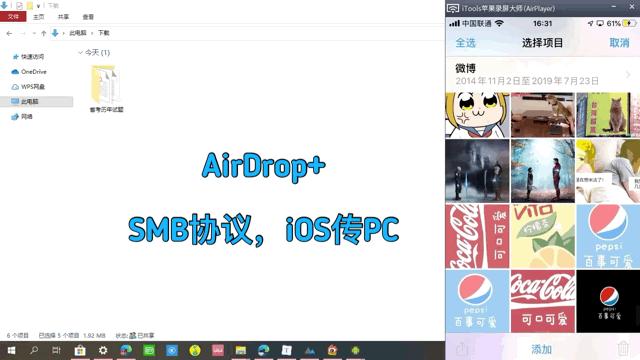Open the 共享 ribbon tab

pos(63,17)
